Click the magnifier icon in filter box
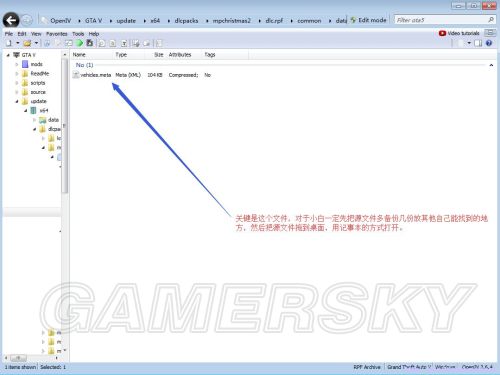Screen dimensions: 500x375 click(x=491, y=20)
